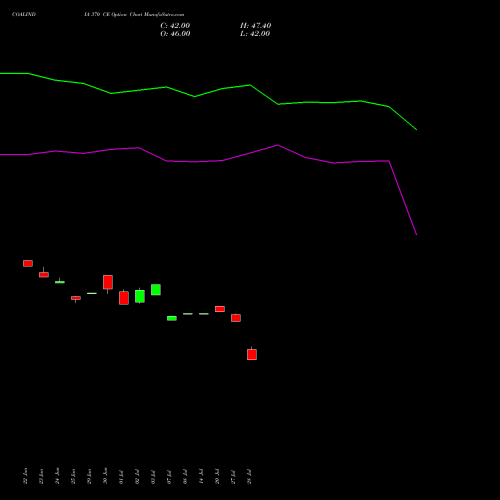Image resolution: width=500 pixels, height=500 pixels.
Task: Click the red candle for 22 Jun
Action: (28, 263)
